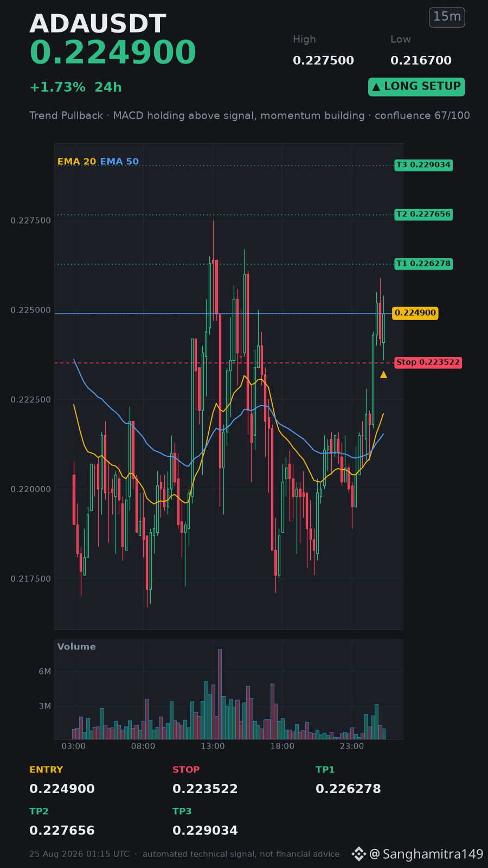
Task: Click the 0.227500 price axis label
Action: 31,220
